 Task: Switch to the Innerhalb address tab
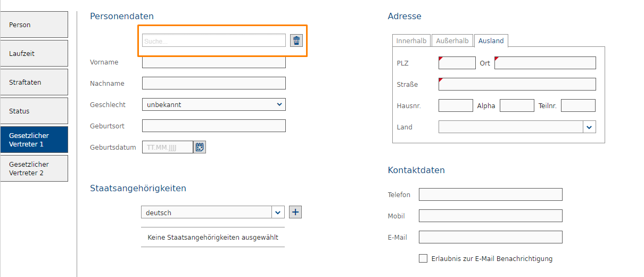coord(411,41)
